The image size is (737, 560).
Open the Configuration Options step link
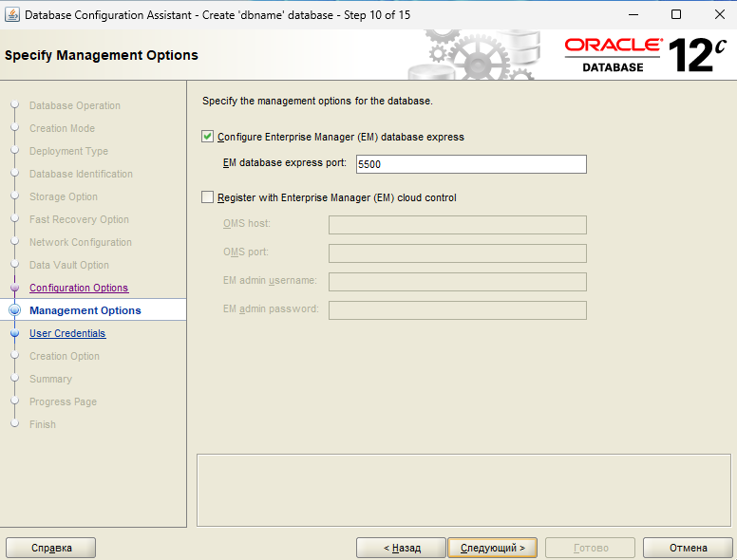(79, 288)
